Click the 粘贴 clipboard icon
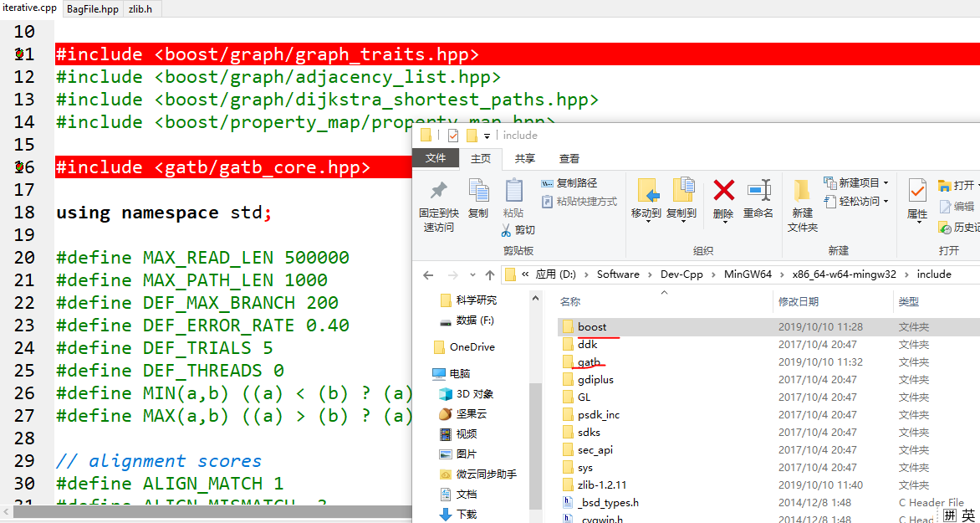This screenshot has width=980, height=523. 513,191
